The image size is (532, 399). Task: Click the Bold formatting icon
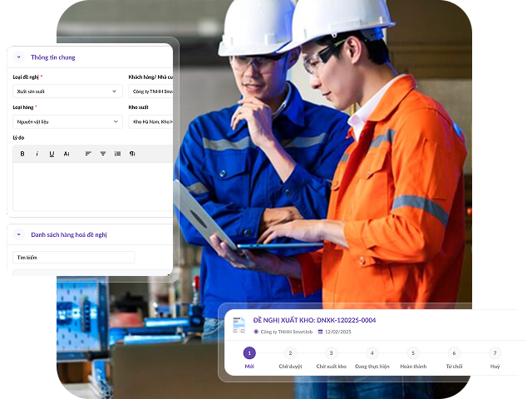pyautogui.click(x=22, y=154)
